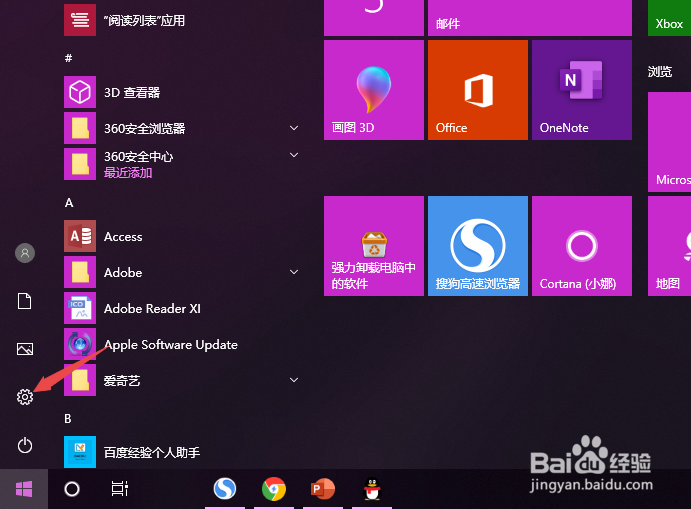Open 百度经验个人助手 app icon
This screenshot has width=691, height=509.
(x=80, y=452)
